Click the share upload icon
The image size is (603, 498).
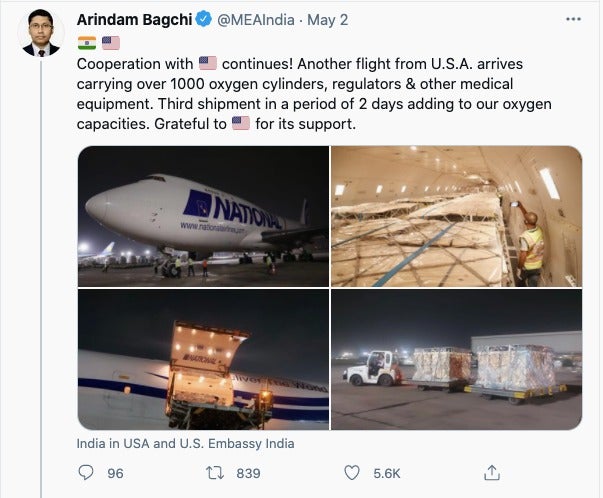[x=492, y=473]
